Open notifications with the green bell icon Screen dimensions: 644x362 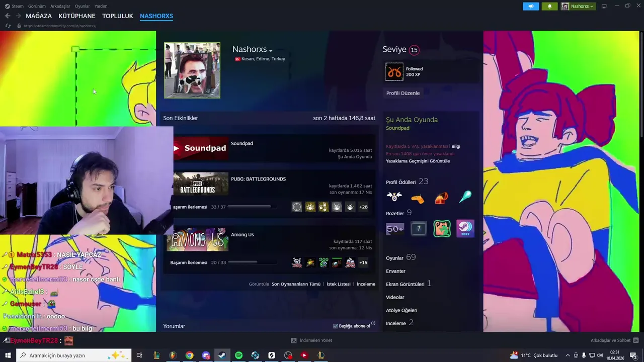[549, 6]
